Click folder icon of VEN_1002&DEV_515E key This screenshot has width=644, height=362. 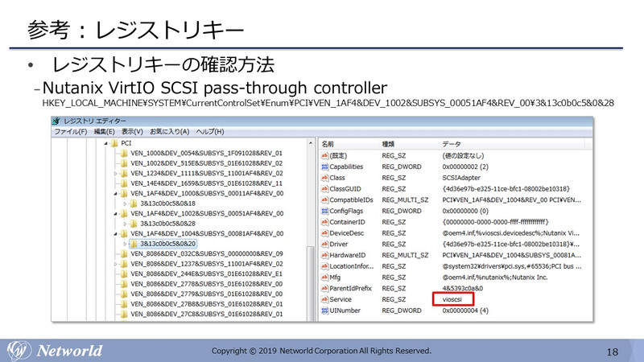tap(124, 163)
